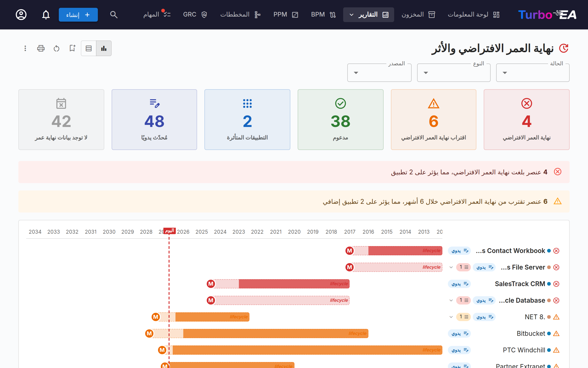Click the PTC Windchill M milestone marker
This screenshot has height=368, width=588.
[162, 350]
